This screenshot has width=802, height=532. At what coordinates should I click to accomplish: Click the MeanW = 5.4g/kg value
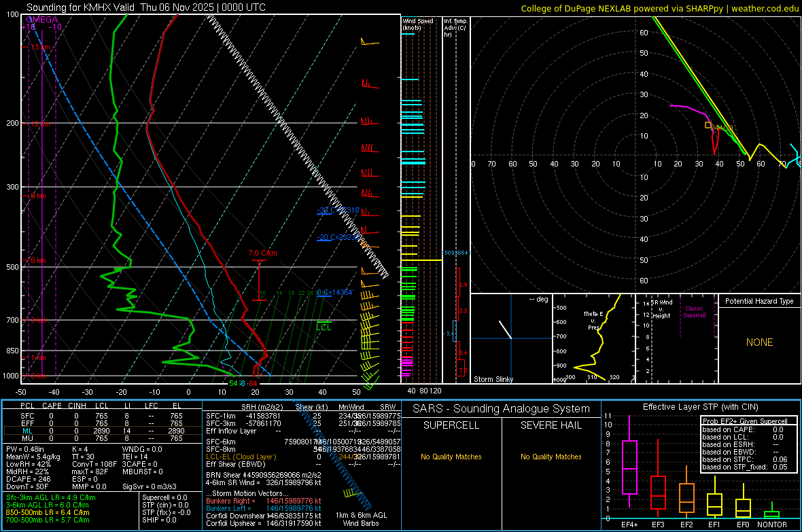coord(33,457)
